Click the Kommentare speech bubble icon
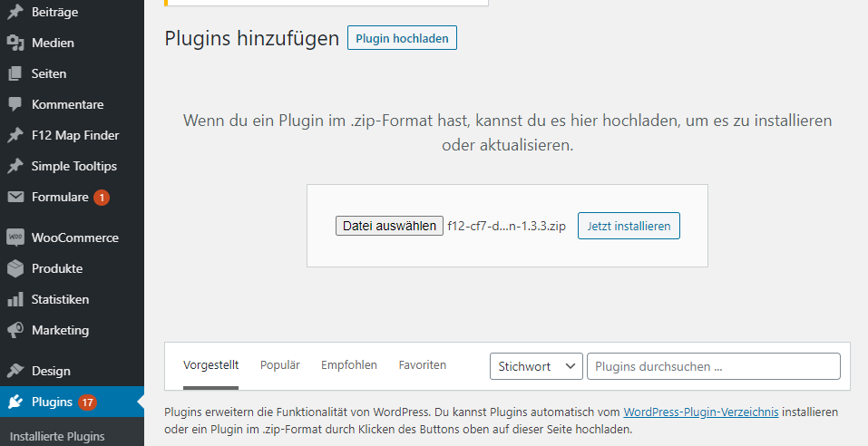The image size is (868, 446). pyautogui.click(x=15, y=104)
